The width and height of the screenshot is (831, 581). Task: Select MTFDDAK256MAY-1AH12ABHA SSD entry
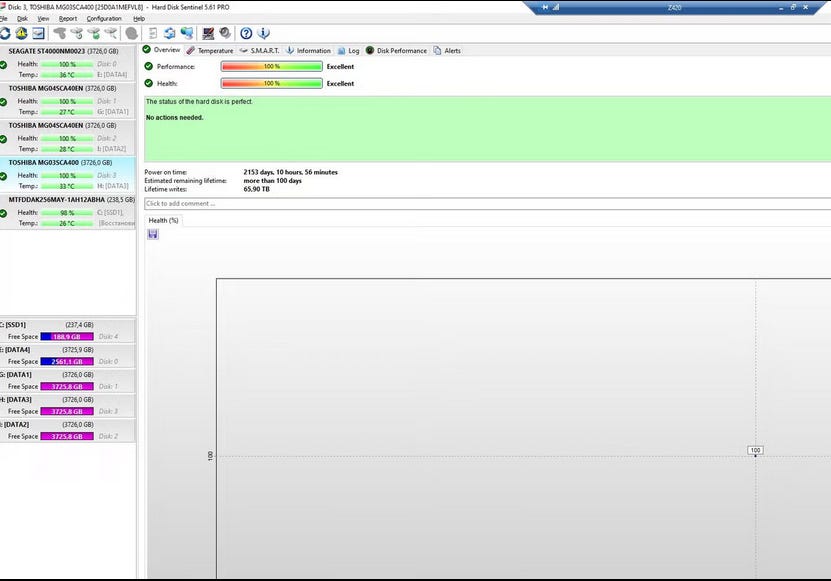pyautogui.click(x=68, y=211)
